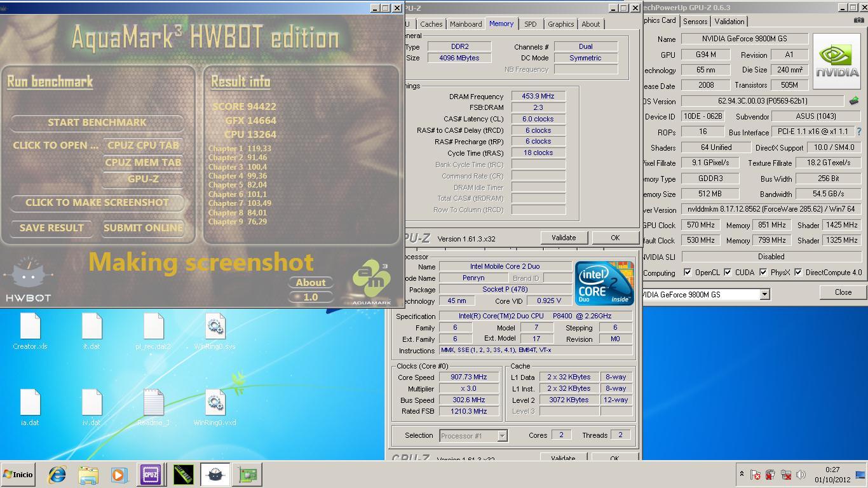Image resolution: width=868 pixels, height=488 pixels.
Task: Show hidden system tray icons
Action: [742, 474]
